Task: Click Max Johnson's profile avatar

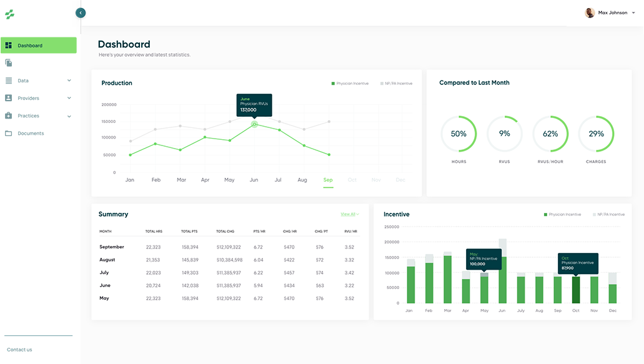Action: click(590, 12)
